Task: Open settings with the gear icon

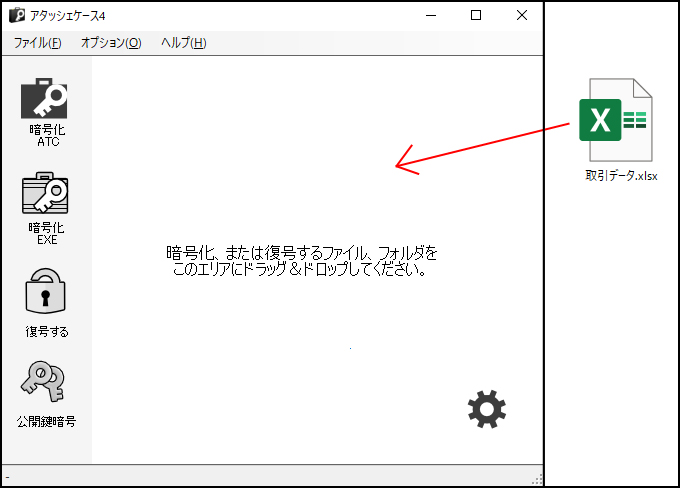Action: (487, 408)
